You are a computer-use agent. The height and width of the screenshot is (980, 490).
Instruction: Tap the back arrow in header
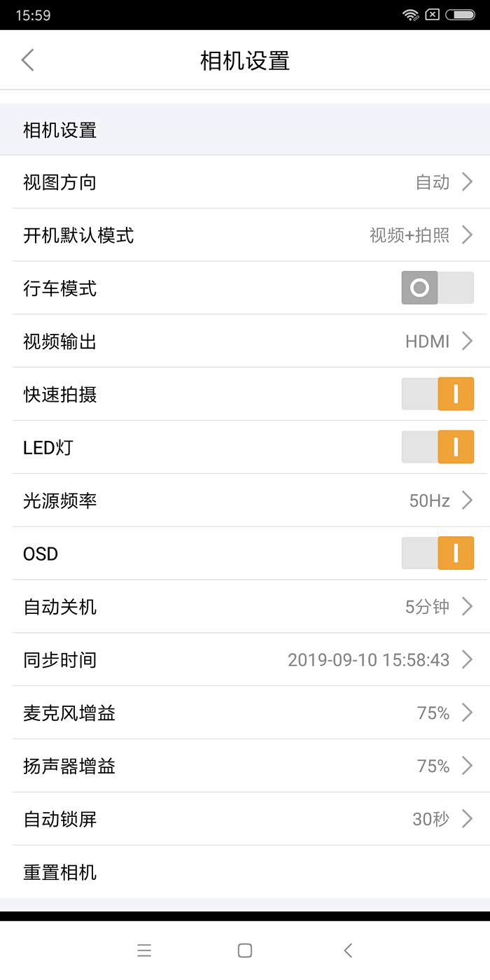(27, 60)
